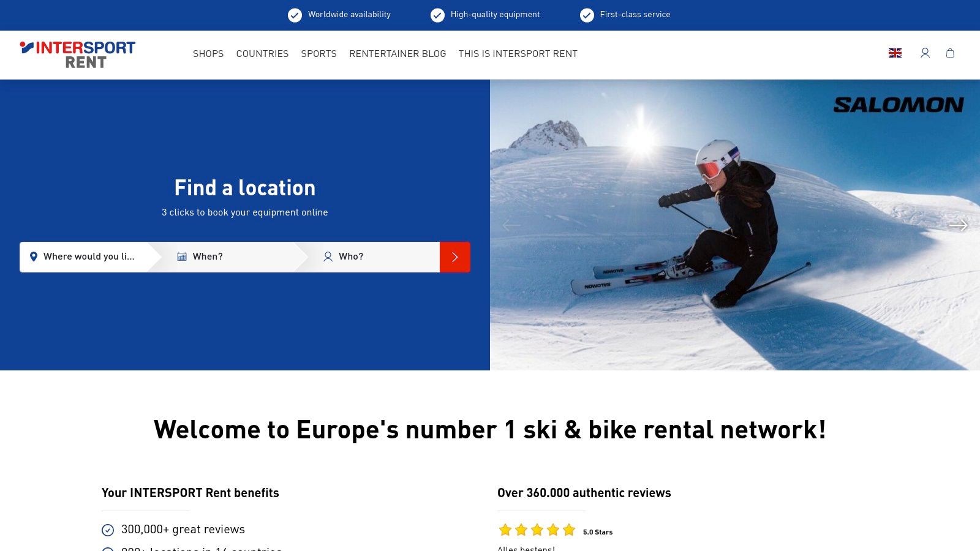Visit the RENTERTAINER BLOG
Viewport: 980px width, 551px height.
click(x=398, y=54)
